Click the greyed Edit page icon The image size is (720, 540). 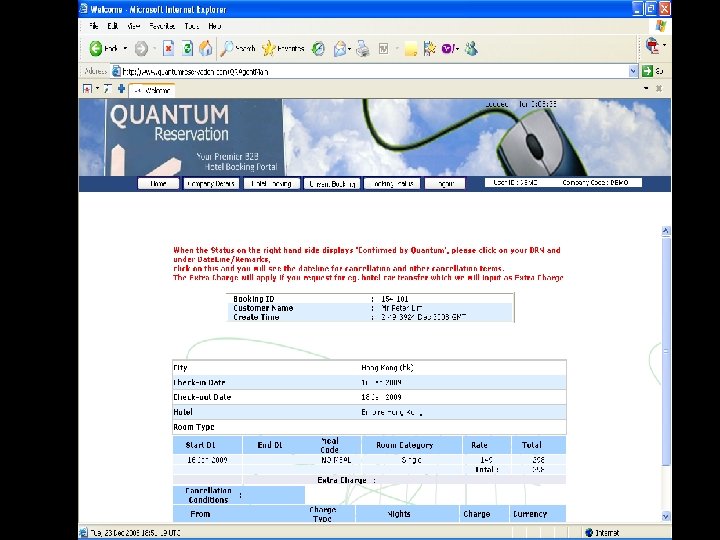coord(383,48)
